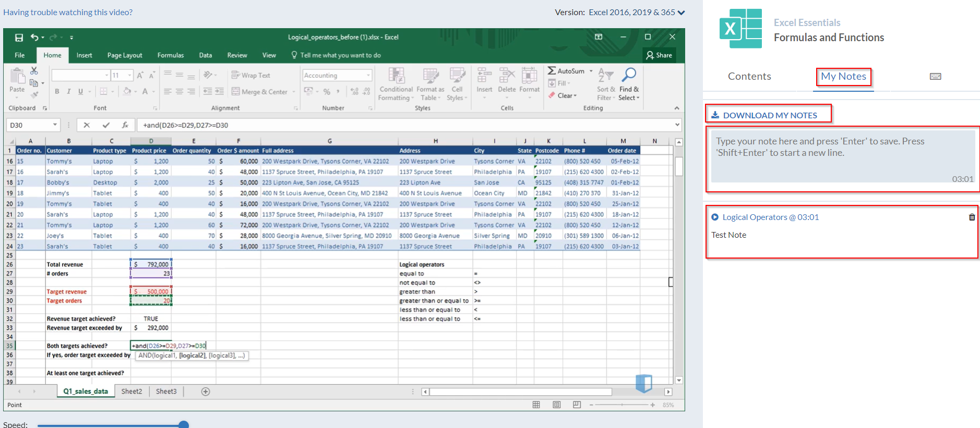This screenshot has height=428, width=980.
Task: Click the Save icon in Excel title bar
Action: click(19, 38)
